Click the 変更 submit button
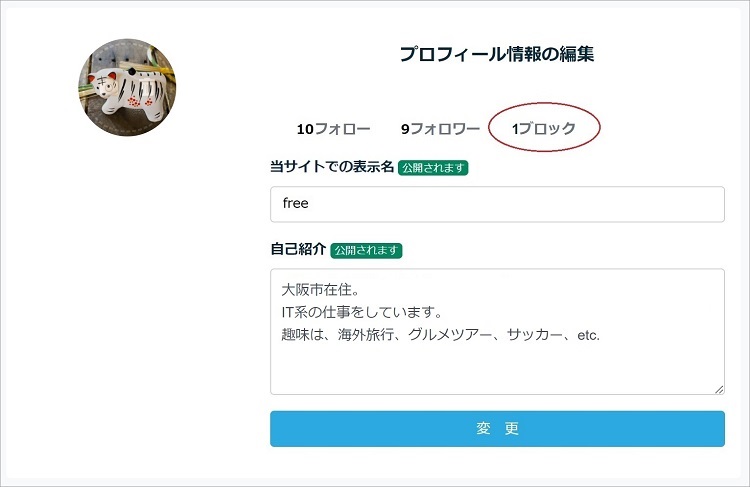 [497, 429]
